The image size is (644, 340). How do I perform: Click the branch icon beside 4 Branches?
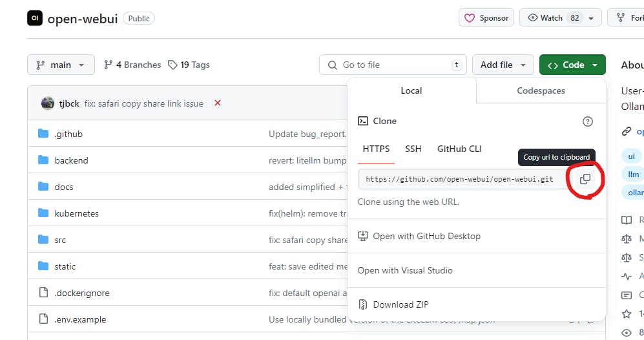point(109,65)
